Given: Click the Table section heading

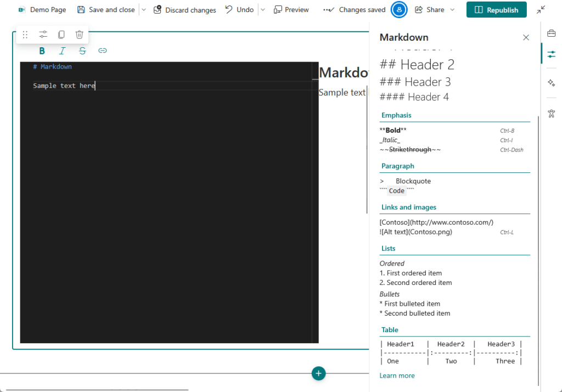Looking at the screenshot, I should click(390, 330).
